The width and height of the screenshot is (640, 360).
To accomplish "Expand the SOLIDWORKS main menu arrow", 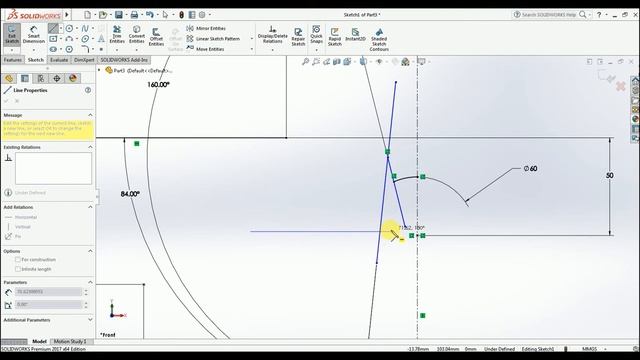I will point(67,15).
